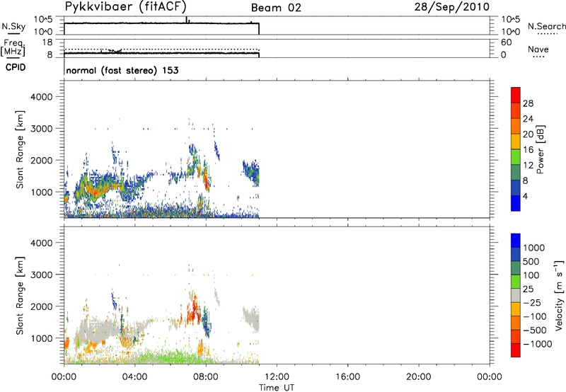
Task: Click the text normal (fast stereo) 153
Action: [122, 70]
